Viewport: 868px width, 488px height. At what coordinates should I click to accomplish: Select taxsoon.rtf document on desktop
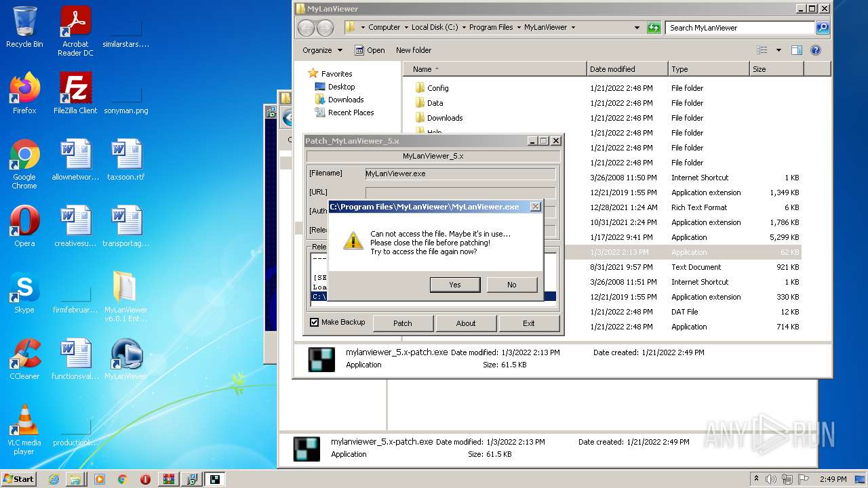point(126,159)
